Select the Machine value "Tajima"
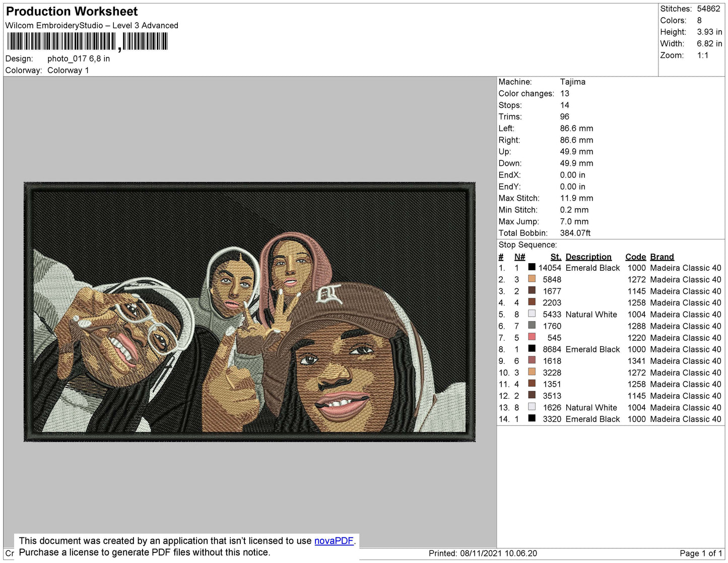This screenshot has height=563, width=728. tap(573, 82)
